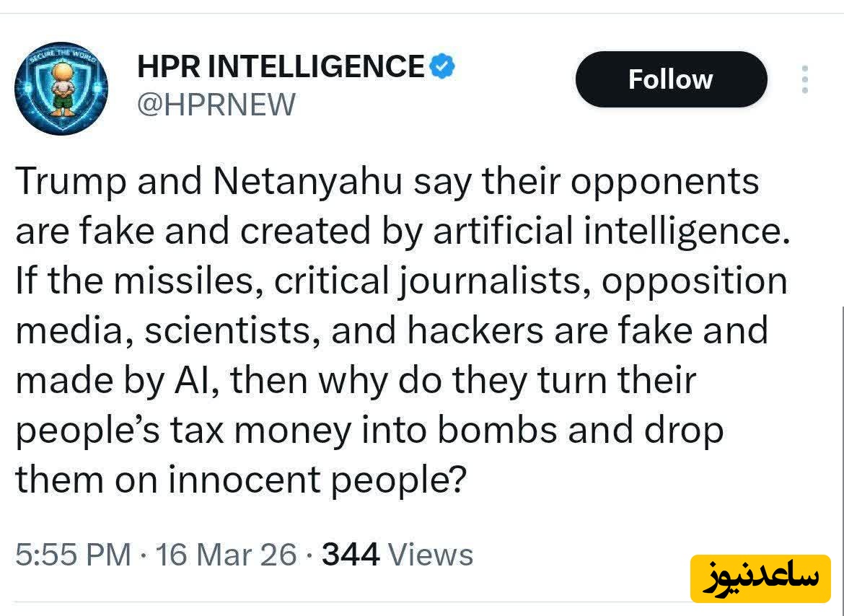Screen dimensions: 844x616
Task: Click the word "Netanyahu" in the tweet
Action: pos(307,181)
